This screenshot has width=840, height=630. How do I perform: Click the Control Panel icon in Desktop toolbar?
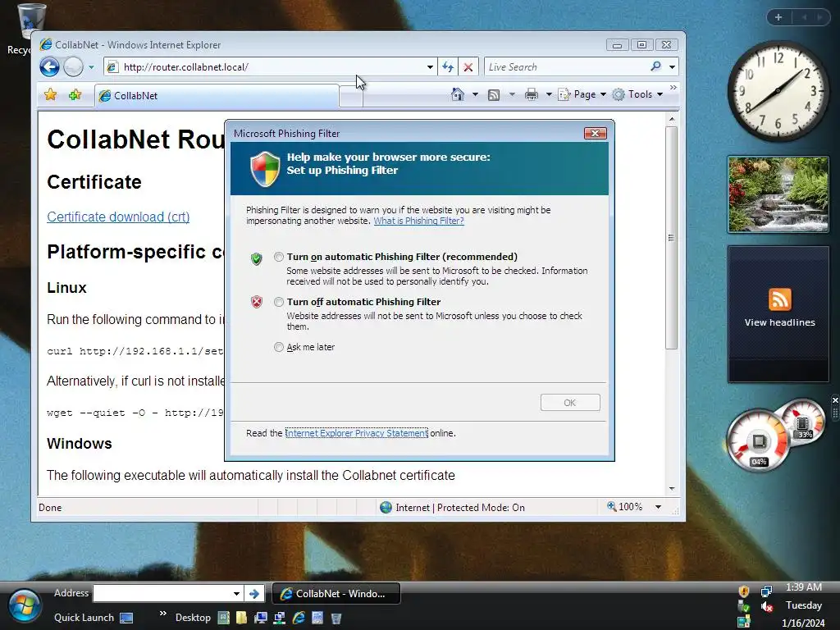click(317, 619)
